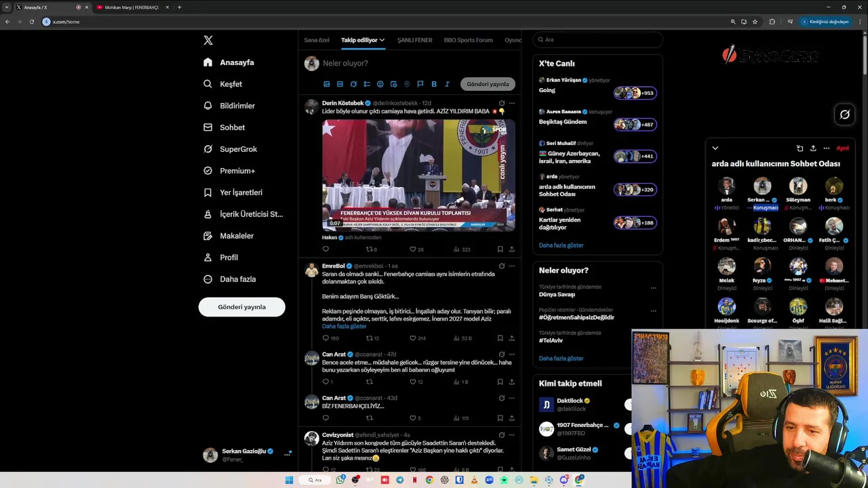
Task: Open more options on EmreBol post
Action: (511, 266)
